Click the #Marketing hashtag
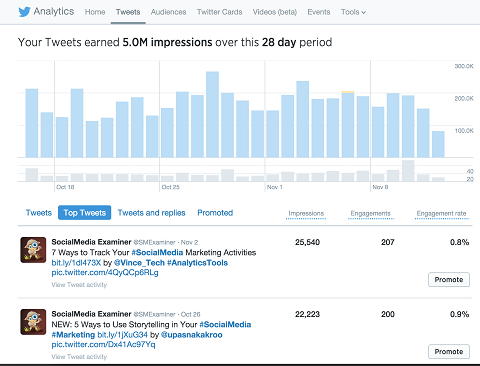480x366 pixels. click(73, 335)
